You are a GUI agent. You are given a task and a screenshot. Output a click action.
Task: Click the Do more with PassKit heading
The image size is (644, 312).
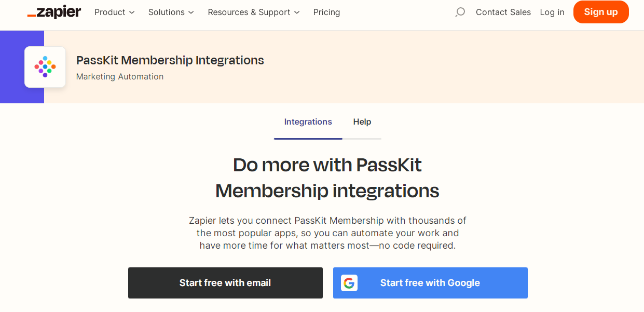point(327,178)
